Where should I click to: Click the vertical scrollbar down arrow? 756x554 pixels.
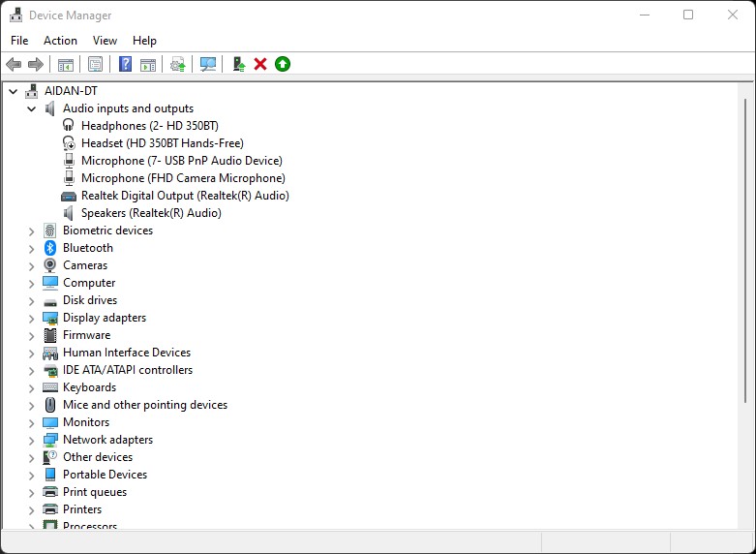coord(746,522)
